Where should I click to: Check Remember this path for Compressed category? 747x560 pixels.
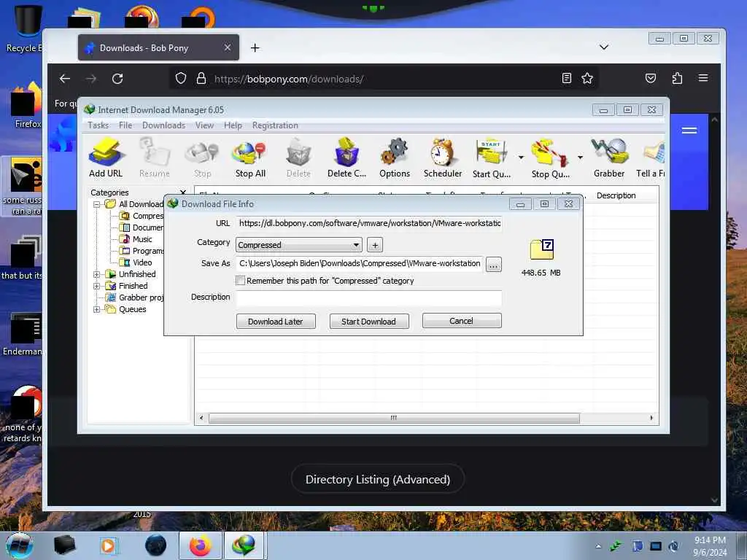pyautogui.click(x=240, y=281)
